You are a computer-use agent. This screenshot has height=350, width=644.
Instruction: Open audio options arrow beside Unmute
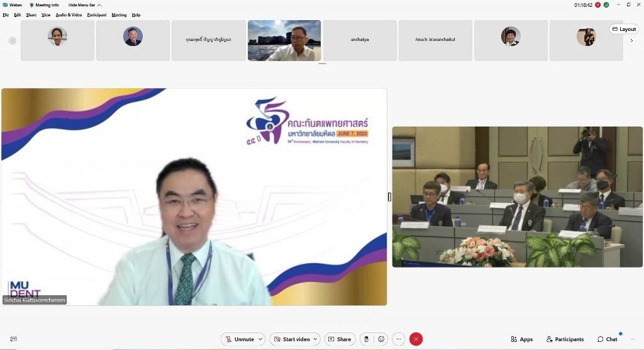(x=260, y=339)
